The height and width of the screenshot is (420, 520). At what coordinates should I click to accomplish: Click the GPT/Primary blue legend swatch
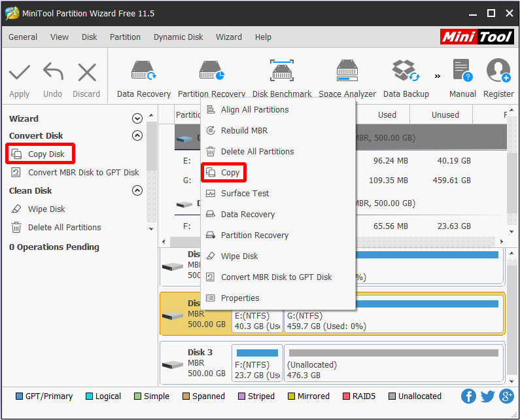(x=19, y=396)
